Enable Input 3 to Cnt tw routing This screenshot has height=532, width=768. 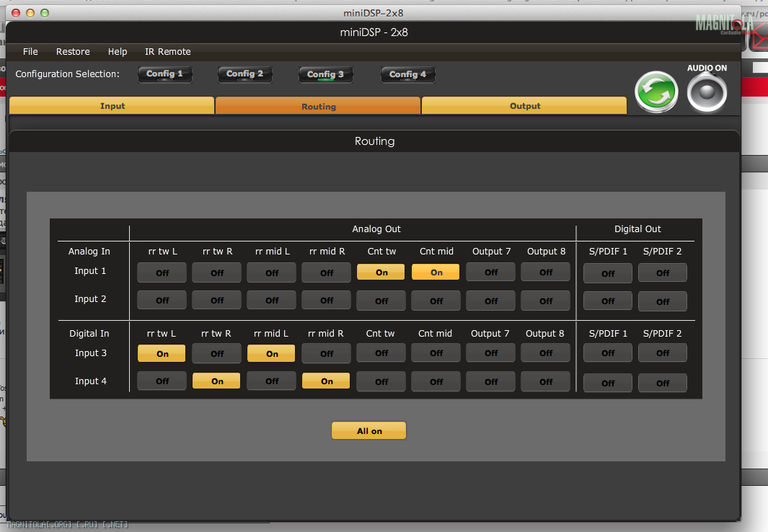381,353
